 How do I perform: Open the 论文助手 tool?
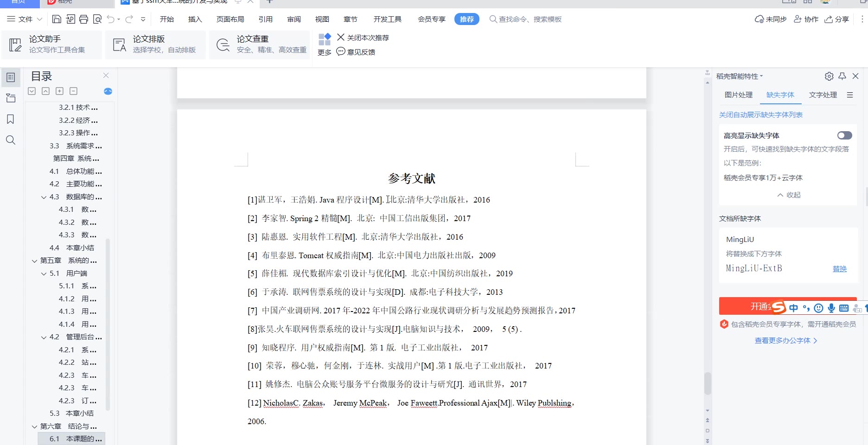(x=51, y=44)
